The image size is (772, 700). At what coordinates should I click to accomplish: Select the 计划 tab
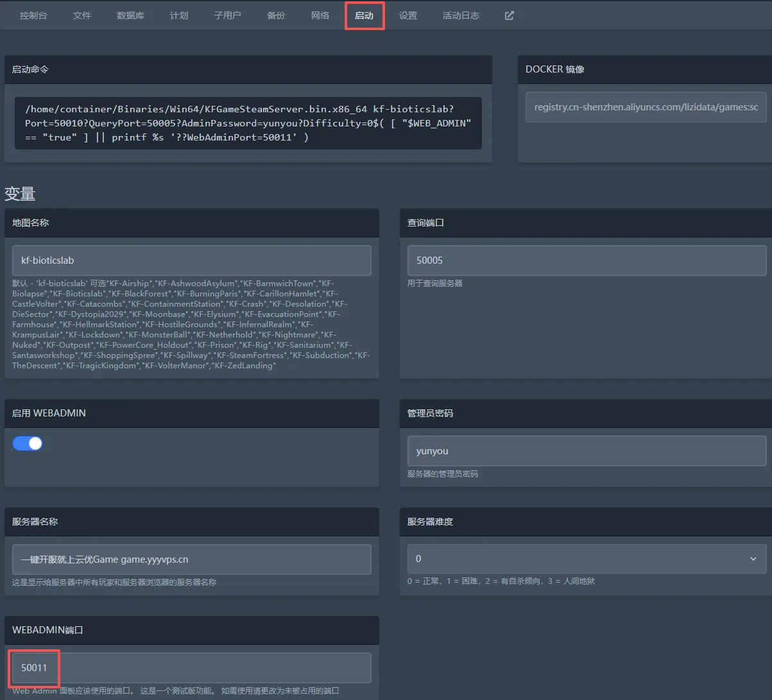click(179, 15)
